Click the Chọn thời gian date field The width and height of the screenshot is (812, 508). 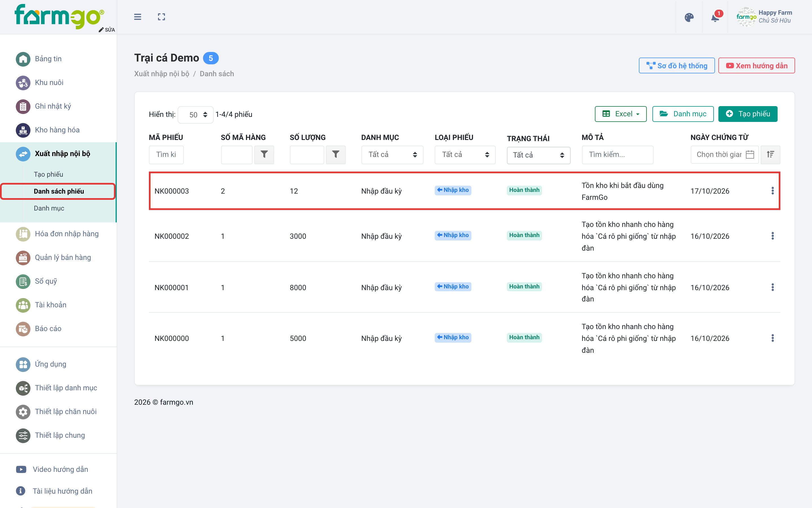pyautogui.click(x=724, y=155)
